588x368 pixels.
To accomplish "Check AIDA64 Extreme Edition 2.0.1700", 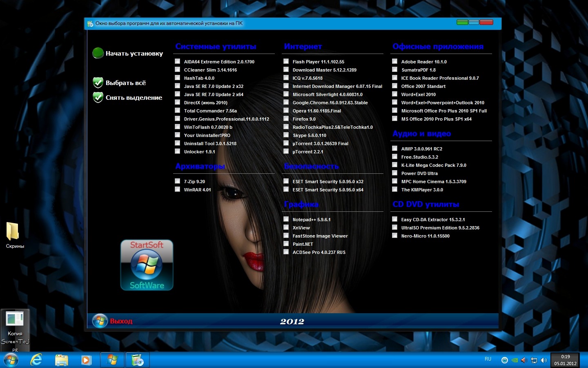I will [178, 61].
